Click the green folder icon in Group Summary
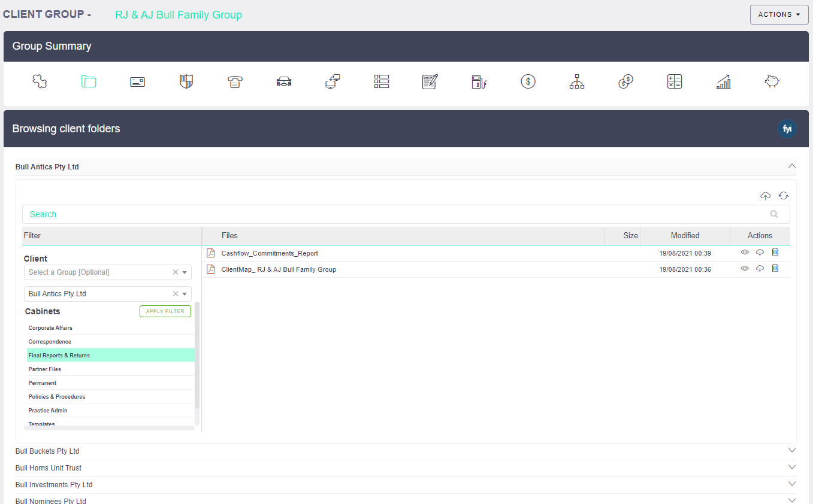The width and height of the screenshot is (813, 504). [89, 81]
